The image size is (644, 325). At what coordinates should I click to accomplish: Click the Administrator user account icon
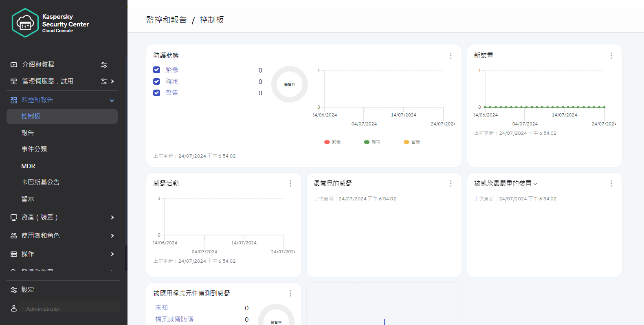point(14,308)
